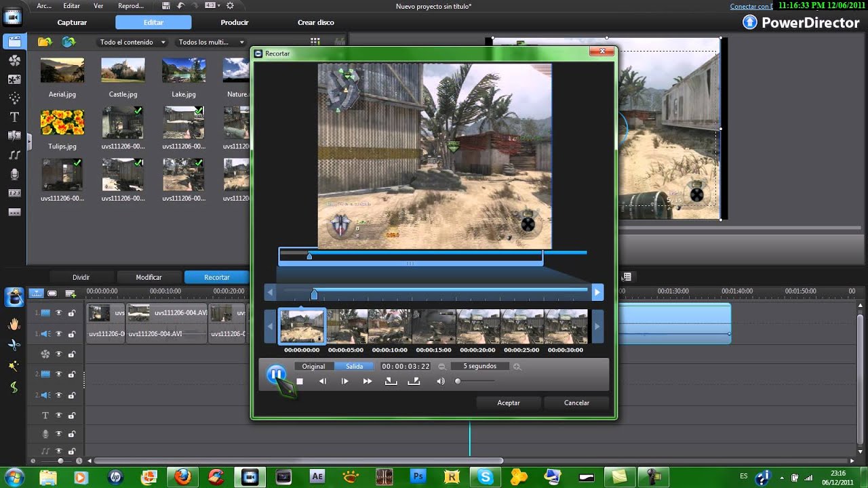Stop playback with the square button
The width and height of the screenshot is (868, 488).
[300, 382]
